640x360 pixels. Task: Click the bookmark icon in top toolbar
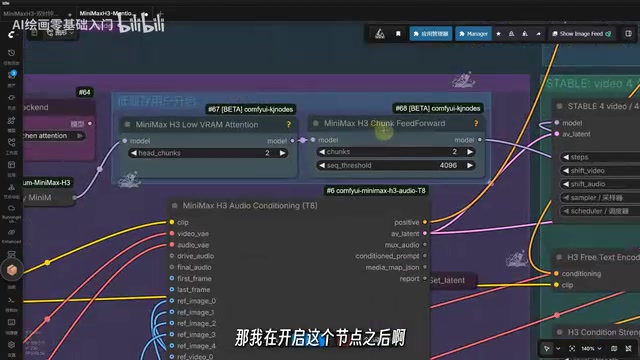[x=398, y=34]
